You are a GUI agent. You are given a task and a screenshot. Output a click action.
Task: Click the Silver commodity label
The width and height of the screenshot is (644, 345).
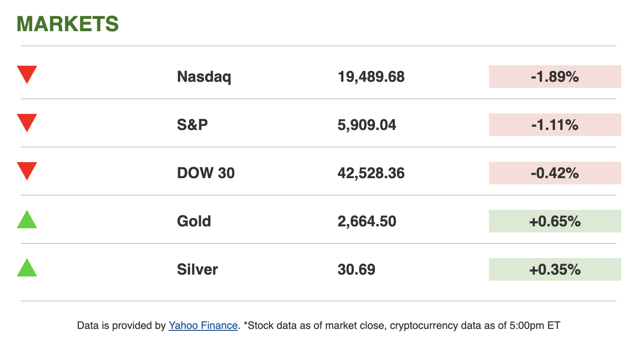(x=197, y=269)
